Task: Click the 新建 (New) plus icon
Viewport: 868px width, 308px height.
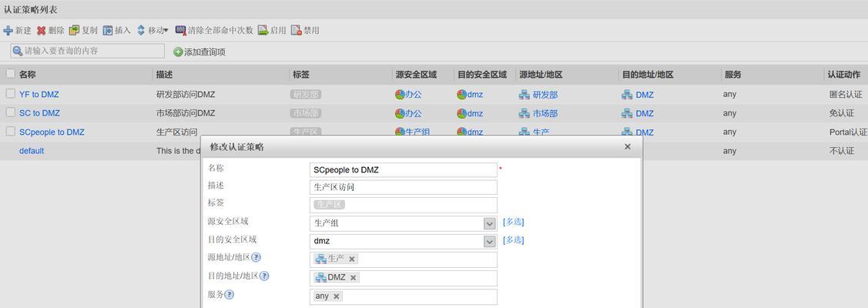Action: pos(8,30)
